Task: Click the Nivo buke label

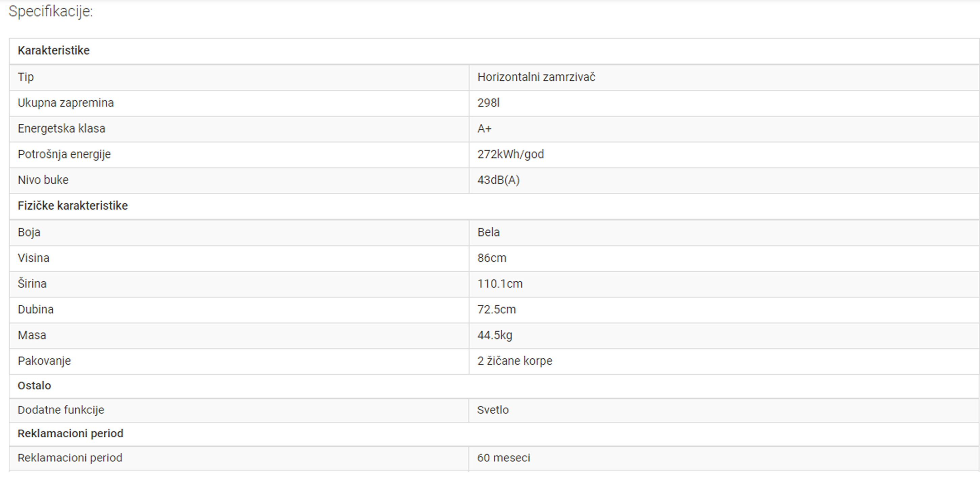Action: coord(43,180)
